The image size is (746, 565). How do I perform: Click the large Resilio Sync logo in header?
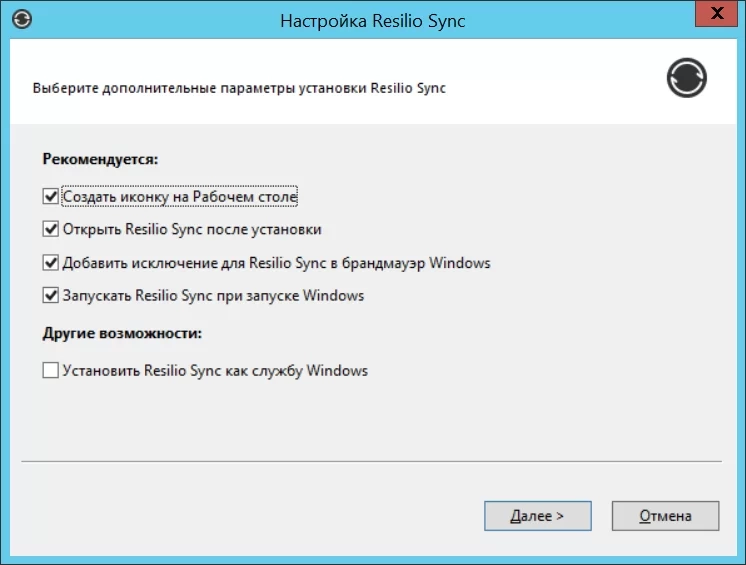(x=687, y=78)
